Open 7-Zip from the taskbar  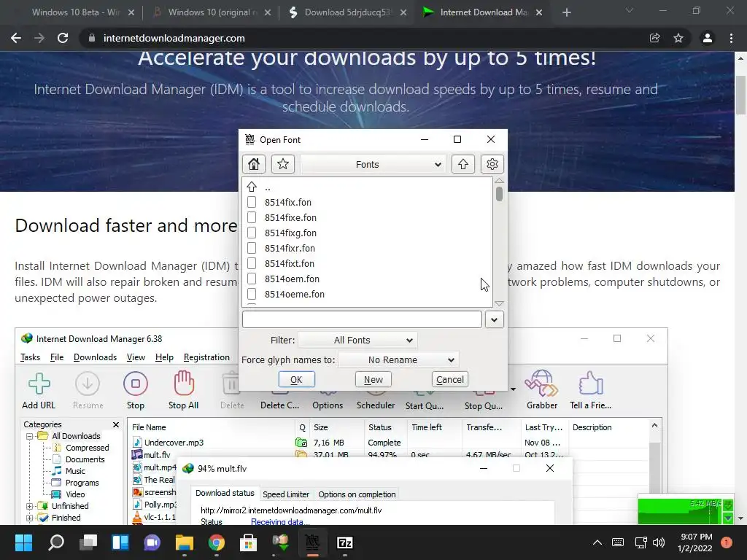tap(345, 542)
